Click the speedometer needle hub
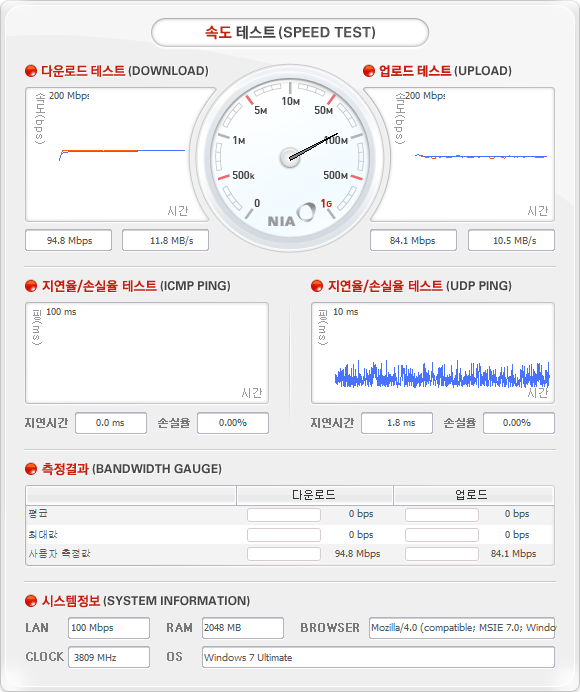The height and width of the screenshot is (692, 580). coord(290,158)
